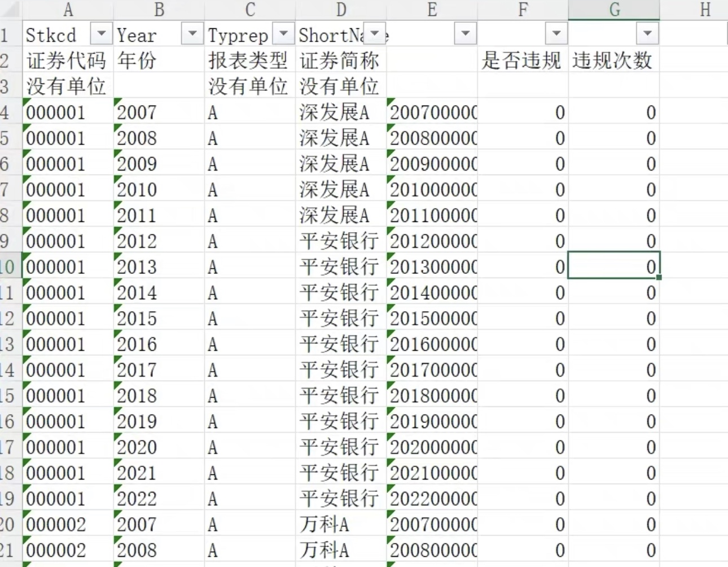Click the select-all corner box

(11, 10)
